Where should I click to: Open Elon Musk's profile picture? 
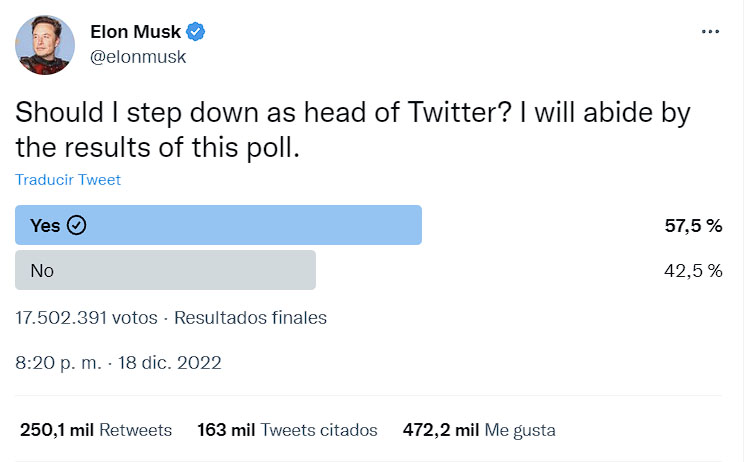click(45, 45)
